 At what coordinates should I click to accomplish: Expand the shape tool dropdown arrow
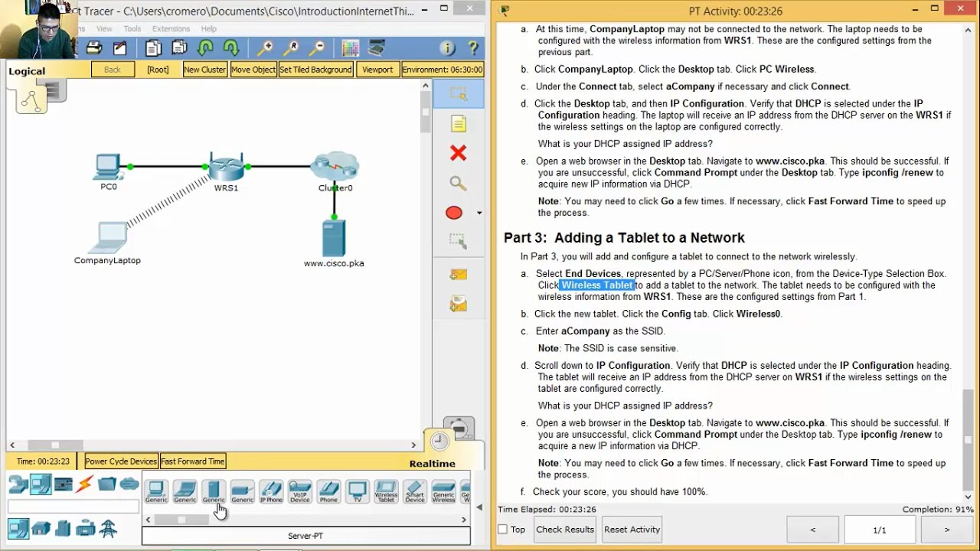point(479,213)
